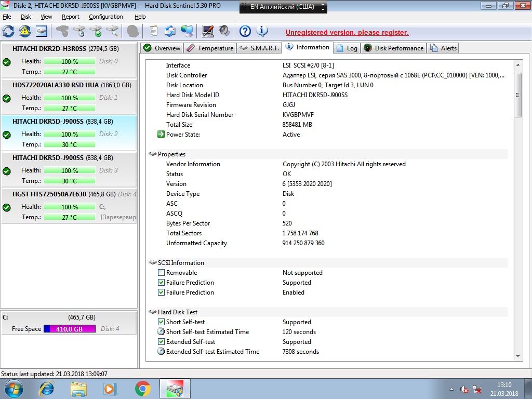Open Internet Explorer from the taskbar
Image resolution: width=532 pixels, height=399 pixels.
click(x=46, y=389)
